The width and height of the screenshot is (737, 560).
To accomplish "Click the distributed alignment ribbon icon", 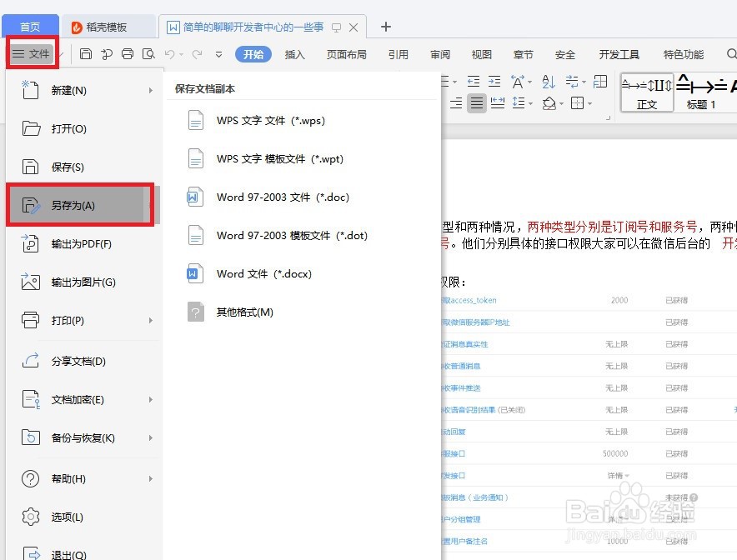I will point(498,102).
